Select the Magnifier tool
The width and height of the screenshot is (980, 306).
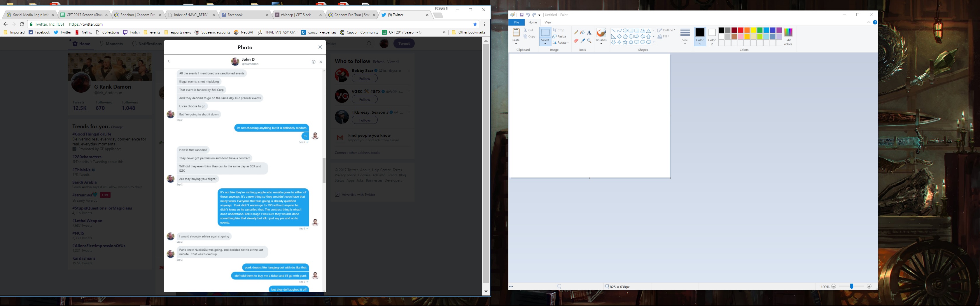pyautogui.click(x=589, y=41)
